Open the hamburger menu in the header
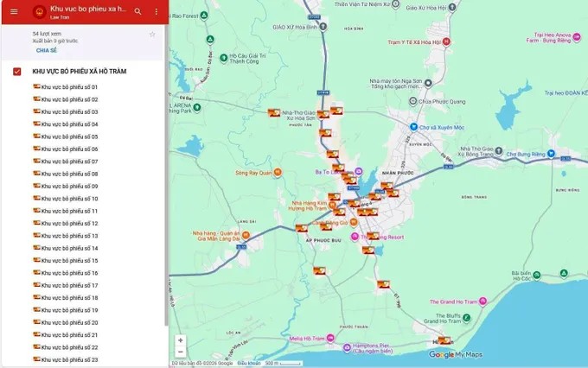Image resolution: width=588 pixels, height=368 pixels. (13, 12)
